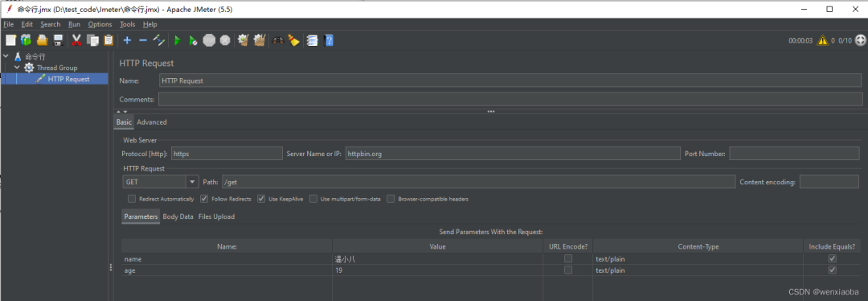Image resolution: width=868 pixels, height=301 pixels.
Task: Select the Basic tab
Action: (x=124, y=122)
